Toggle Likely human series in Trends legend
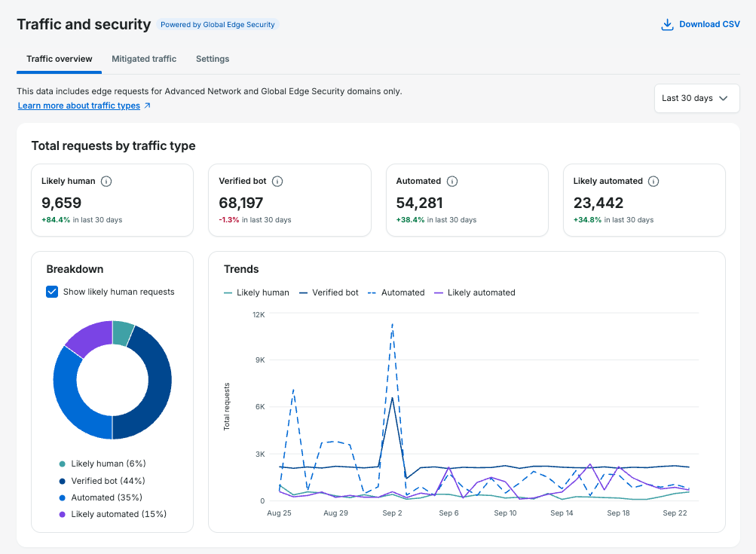756x554 pixels. click(x=256, y=292)
